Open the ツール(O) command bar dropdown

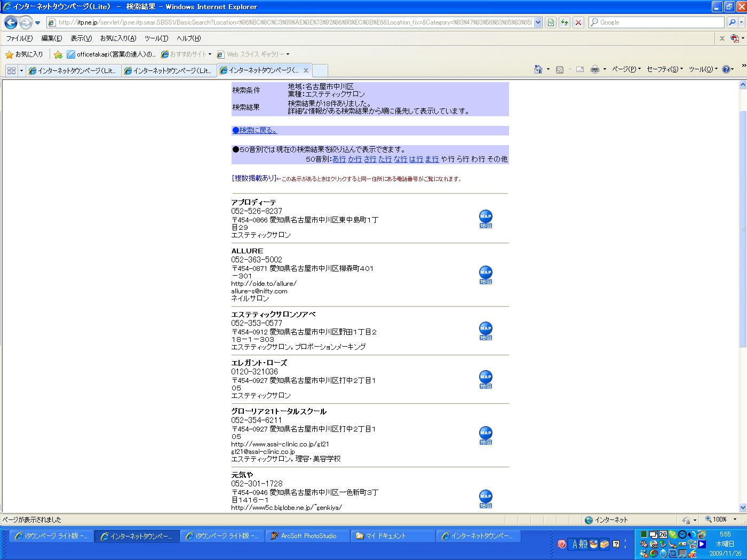(703, 69)
